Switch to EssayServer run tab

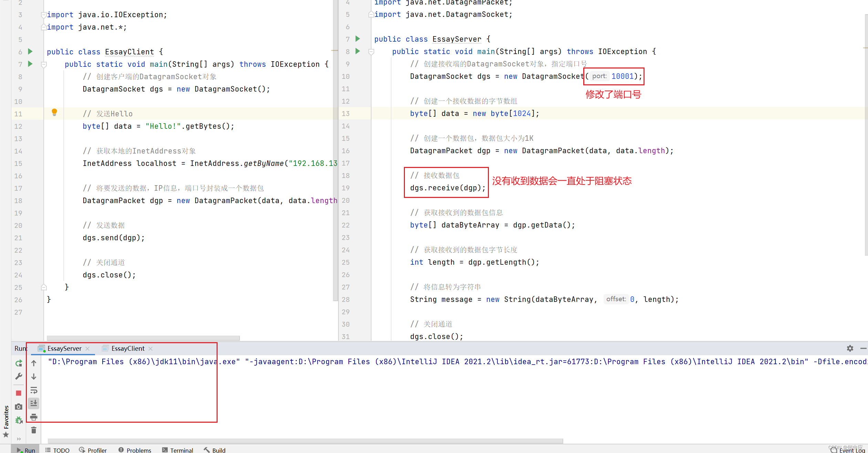64,348
